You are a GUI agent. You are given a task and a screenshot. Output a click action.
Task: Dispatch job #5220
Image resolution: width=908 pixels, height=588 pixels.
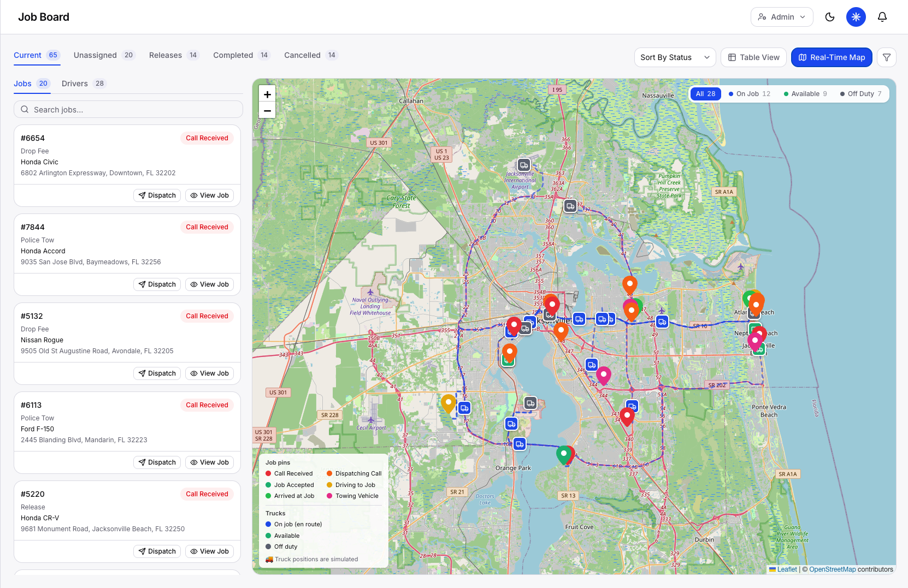click(x=157, y=551)
